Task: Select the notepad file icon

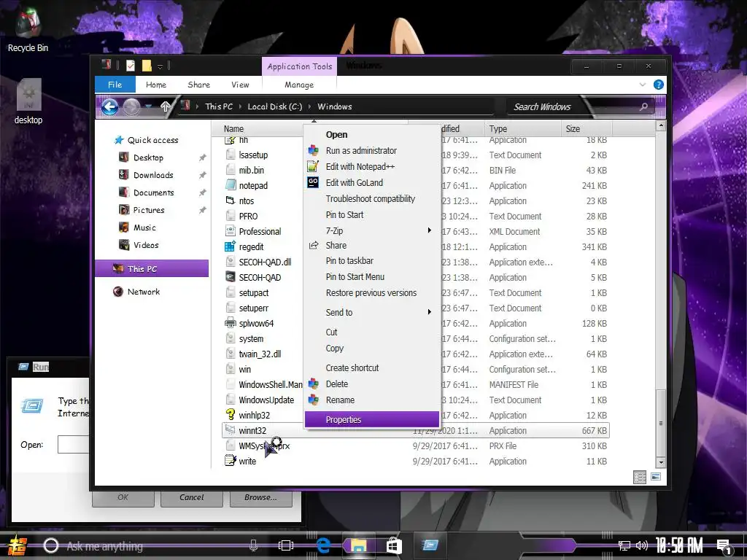Action: pos(230,185)
